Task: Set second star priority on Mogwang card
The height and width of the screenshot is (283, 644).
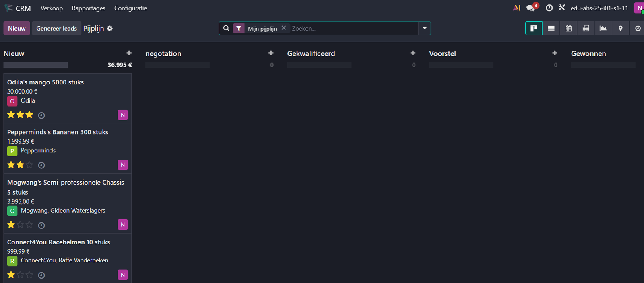Action: point(20,225)
